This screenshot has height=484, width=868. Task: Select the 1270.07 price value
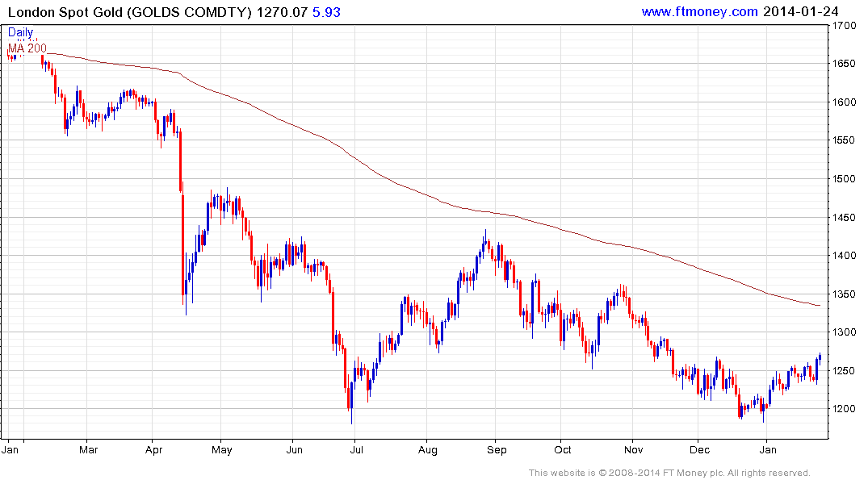click(x=283, y=12)
